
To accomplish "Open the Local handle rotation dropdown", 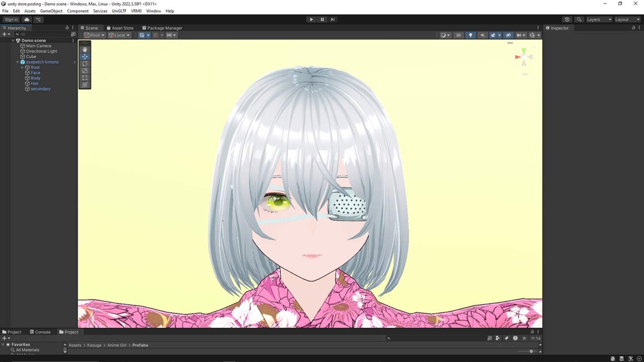I will (119, 35).
